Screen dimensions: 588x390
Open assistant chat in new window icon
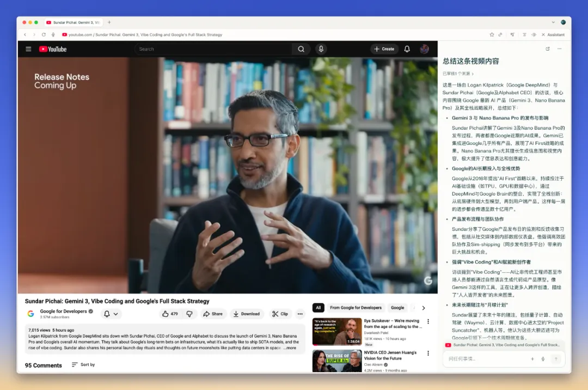[x=548, y=49]
